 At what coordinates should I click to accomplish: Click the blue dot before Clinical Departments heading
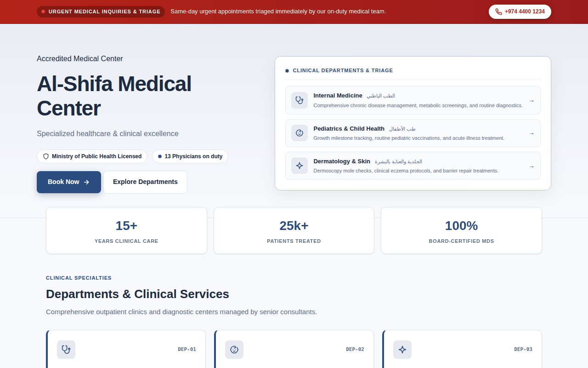pos(287,71)
